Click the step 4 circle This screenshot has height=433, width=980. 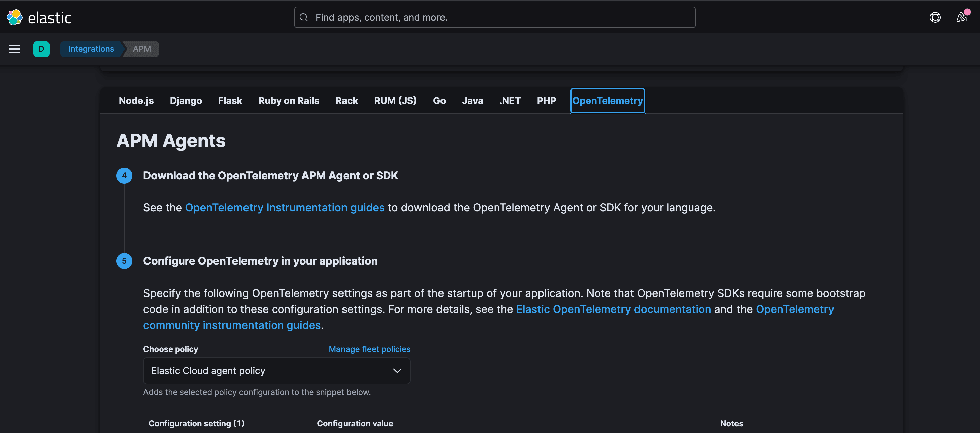point(124,176)
